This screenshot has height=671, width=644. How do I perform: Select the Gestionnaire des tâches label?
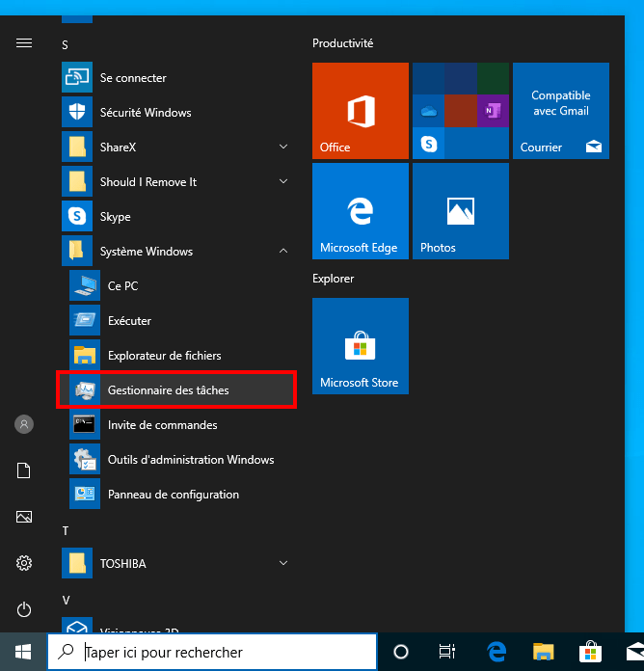click(168, 390)
